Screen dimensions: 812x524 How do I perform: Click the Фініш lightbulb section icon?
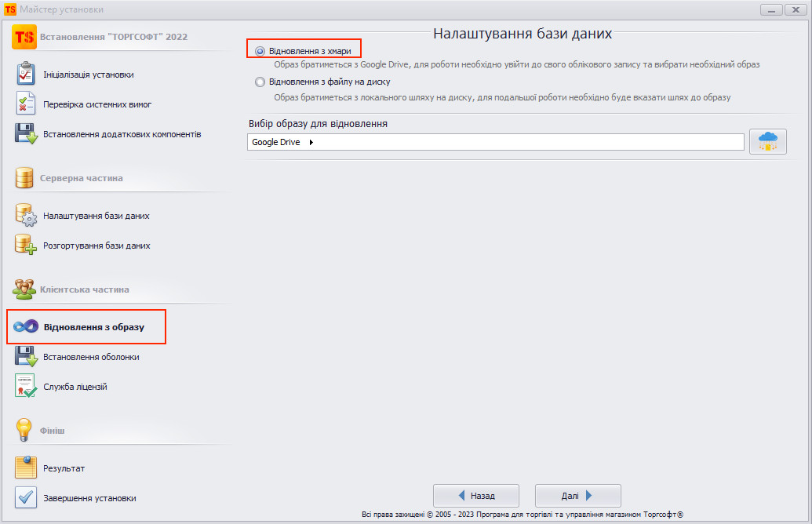pos(24,430)
